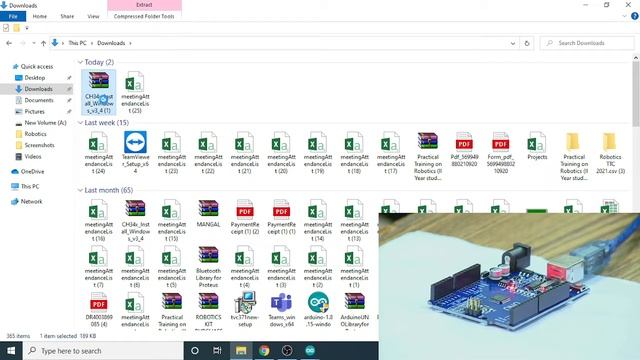The width and height of the screenshot is (640, 360).
Task: Click This PC in the address path
Action: (x=78, y=43)
